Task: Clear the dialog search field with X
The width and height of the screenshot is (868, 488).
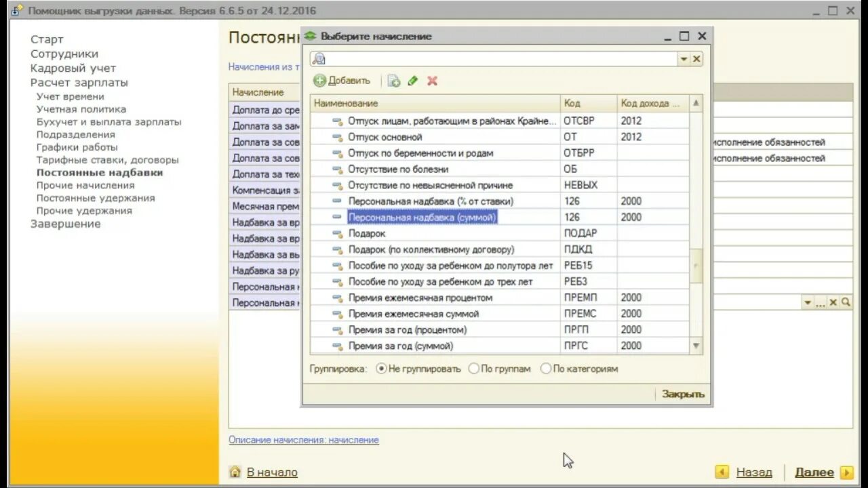Action: 696,59
